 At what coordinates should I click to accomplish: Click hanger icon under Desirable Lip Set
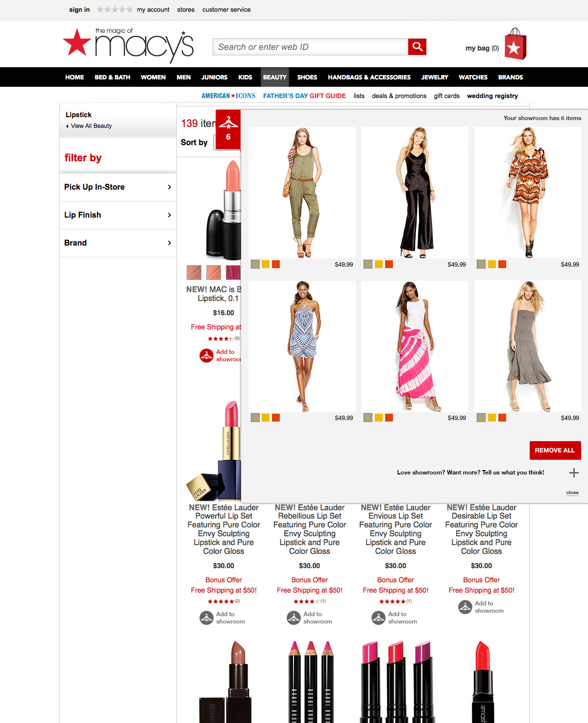(465, 607)
